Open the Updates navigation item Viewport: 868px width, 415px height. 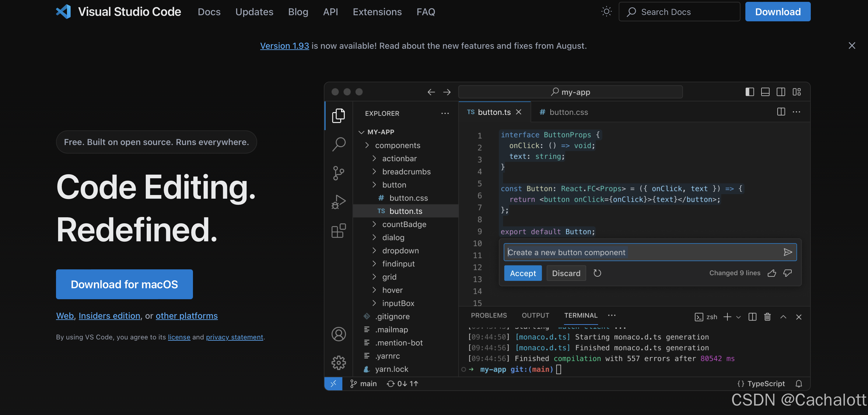[254, 12]
